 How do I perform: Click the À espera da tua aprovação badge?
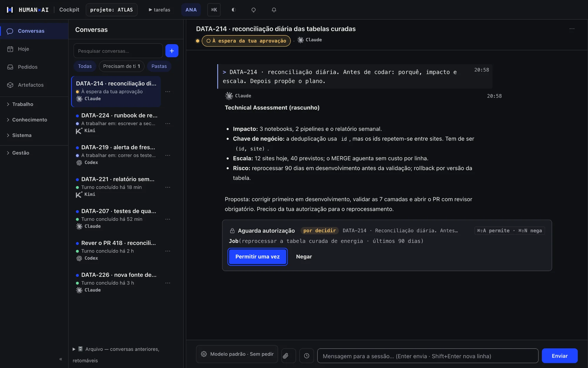[246, 41]
